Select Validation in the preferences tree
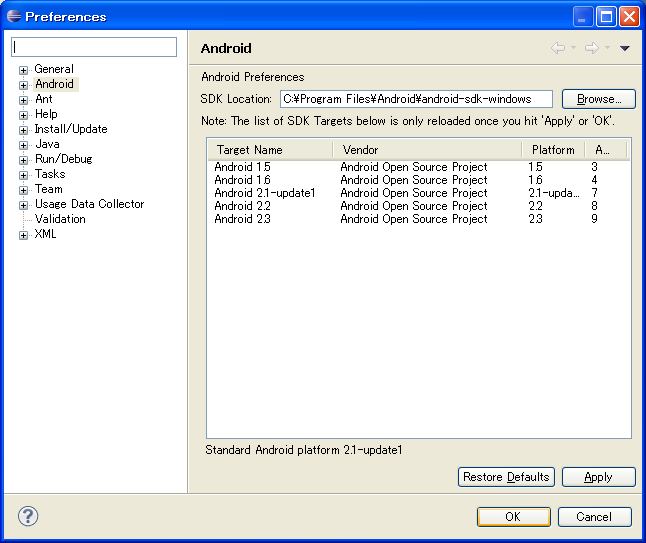The height and width of the screenshot is (543, 646). click(x=60, y=219)
